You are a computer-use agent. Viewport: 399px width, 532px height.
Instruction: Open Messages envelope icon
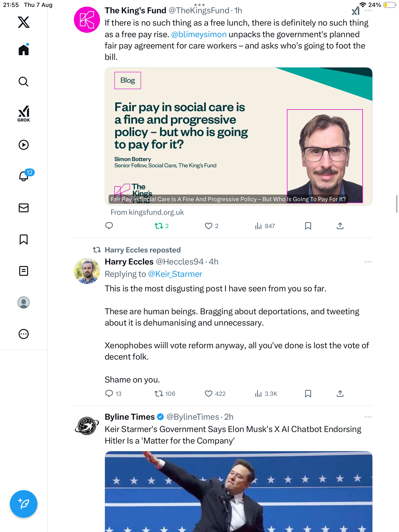point(24,208)
